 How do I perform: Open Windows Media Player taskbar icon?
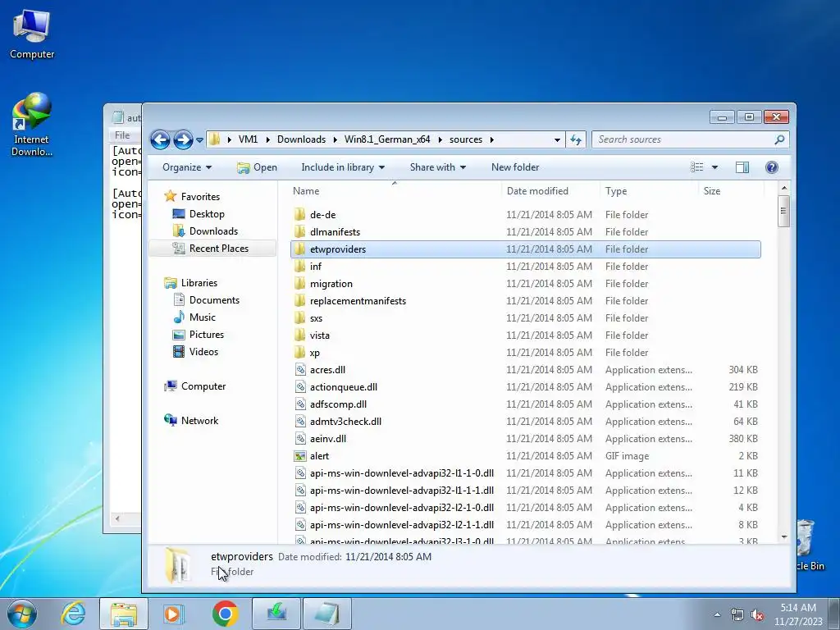tap(173, 614)
